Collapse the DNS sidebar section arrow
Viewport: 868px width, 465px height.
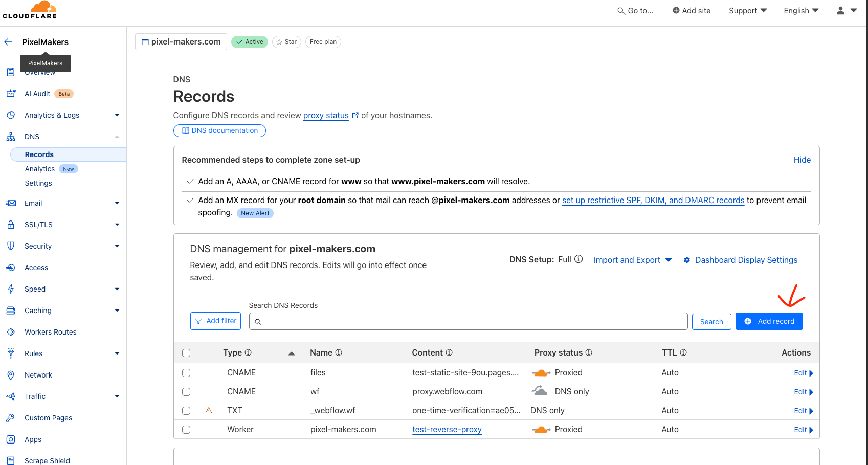point(117,137)
